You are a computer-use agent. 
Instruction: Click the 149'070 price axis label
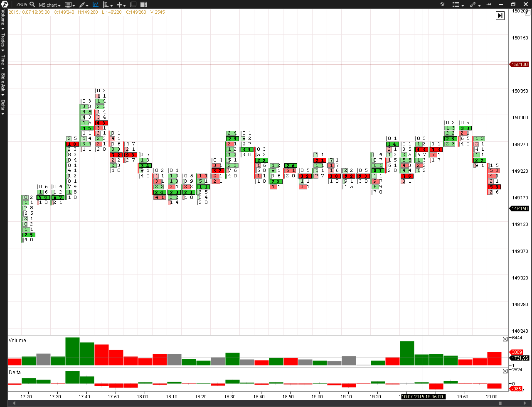520,251
